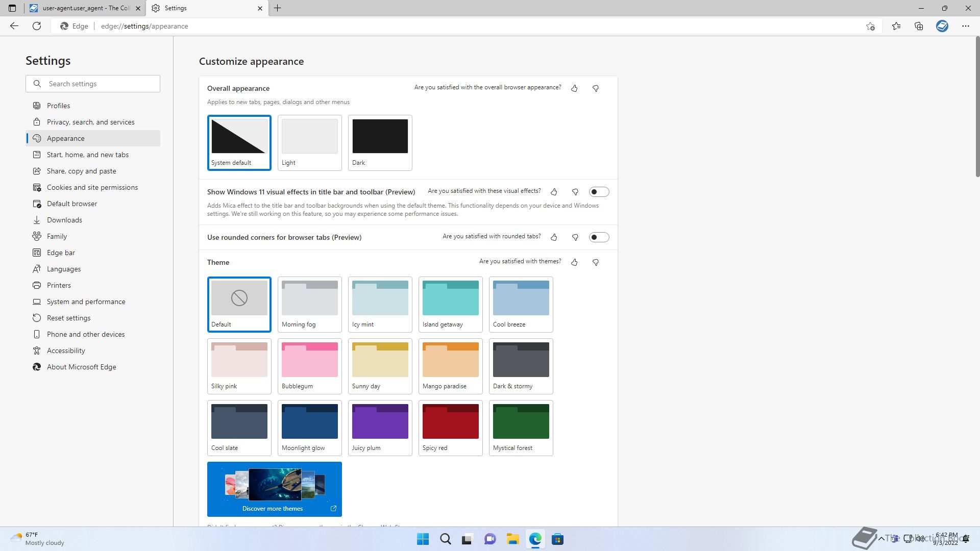Refresh the settings page
Image resolution: width=980 pixels, height=551 pixels.
pos(37,26)
